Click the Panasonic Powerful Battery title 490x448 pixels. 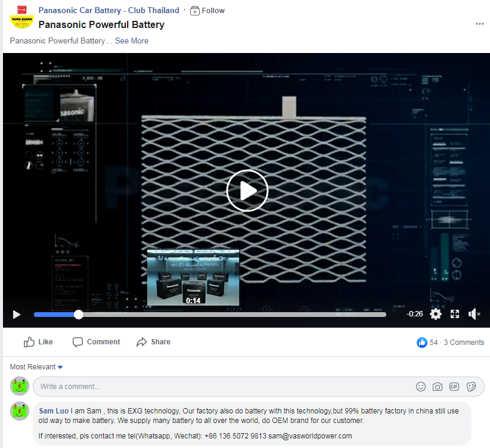(101, 24)
